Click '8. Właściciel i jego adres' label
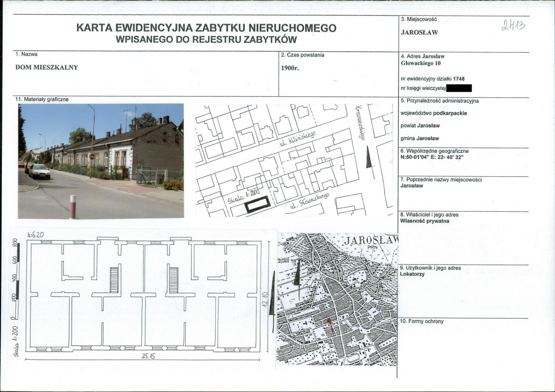The image size is (555, 392). [x=430, y=215]
